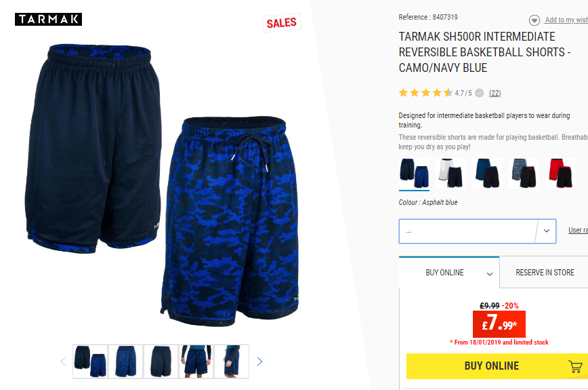Click the star rating row
This screenshot has height=390, width=588.
[425, 93]
